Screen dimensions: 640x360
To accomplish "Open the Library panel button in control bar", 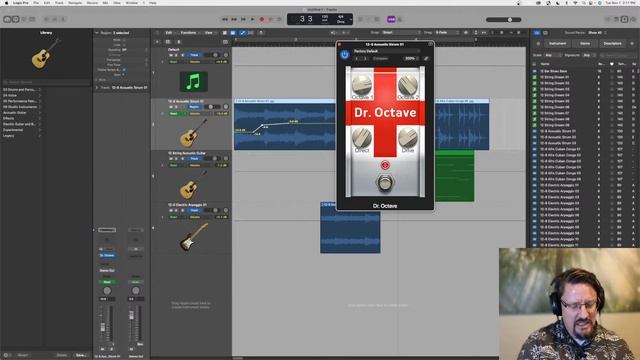I will point(7,19).
